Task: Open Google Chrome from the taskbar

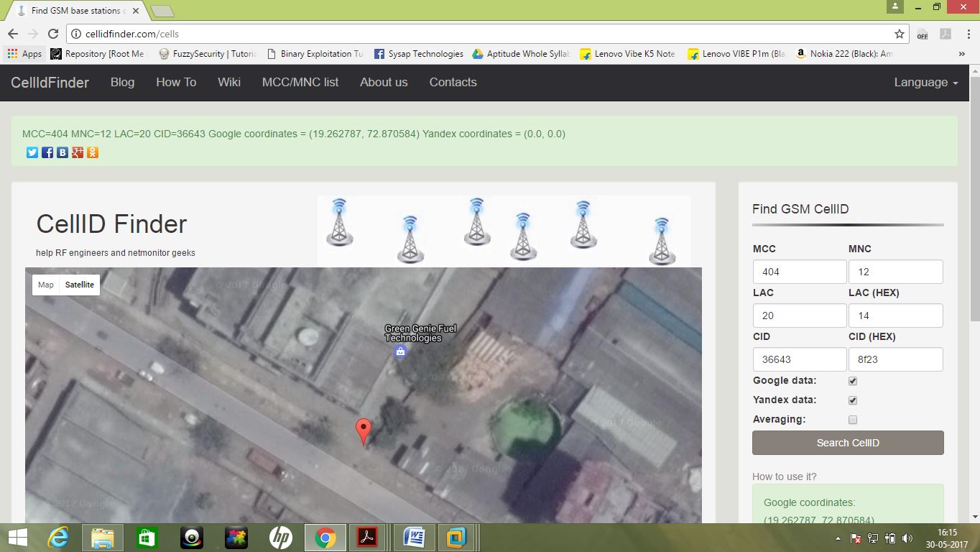Action: point(325,537)
